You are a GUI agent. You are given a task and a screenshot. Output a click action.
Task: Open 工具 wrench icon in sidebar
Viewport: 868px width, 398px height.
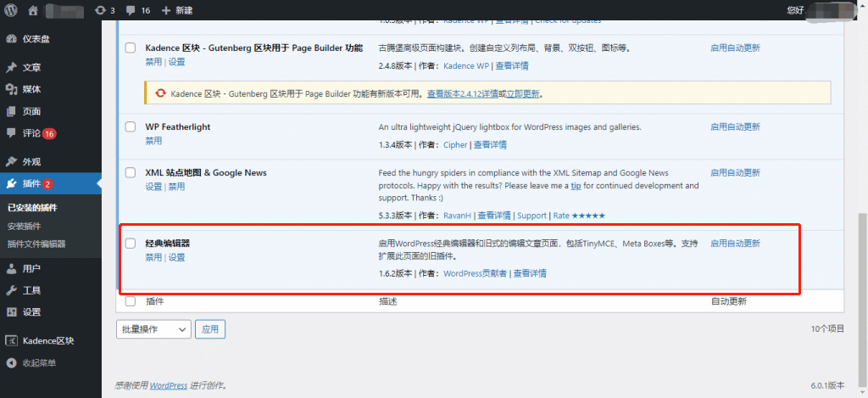click(11, 290)
